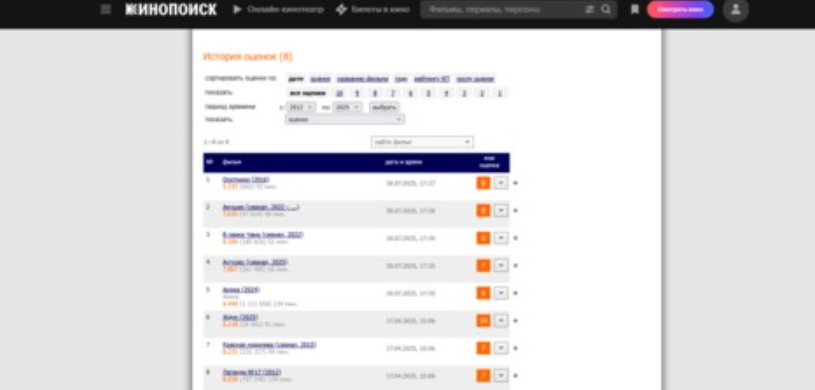The width and height of the screenshot is (815, 390).
Task: Open the series title link in row 3
Action: (x=262, y=235)
